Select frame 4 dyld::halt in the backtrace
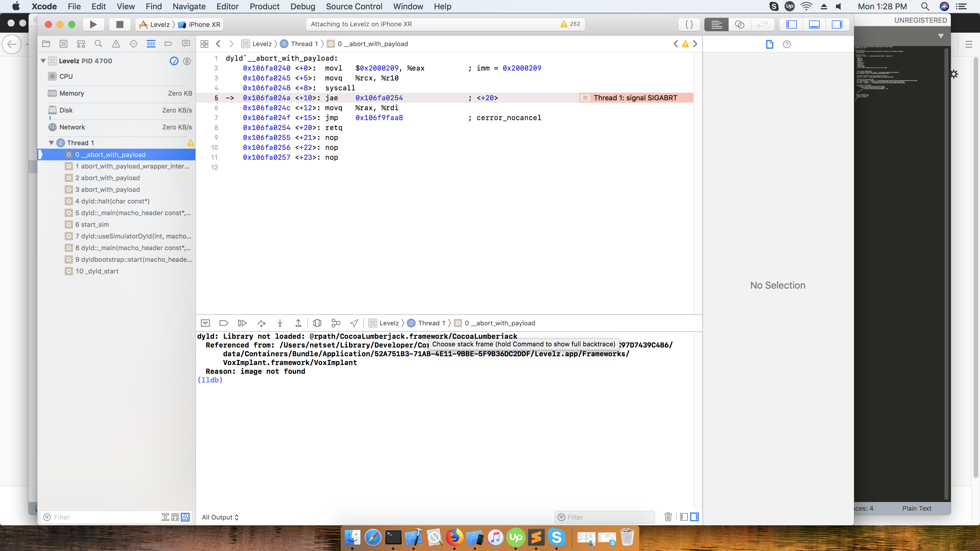 tap(113, 201)
